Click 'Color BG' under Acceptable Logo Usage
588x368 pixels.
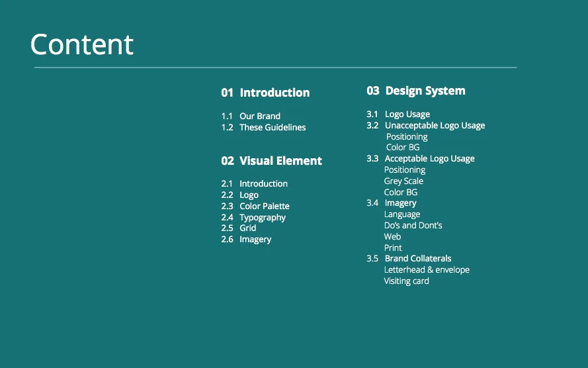pyautogui.click(x=401, y=192)
